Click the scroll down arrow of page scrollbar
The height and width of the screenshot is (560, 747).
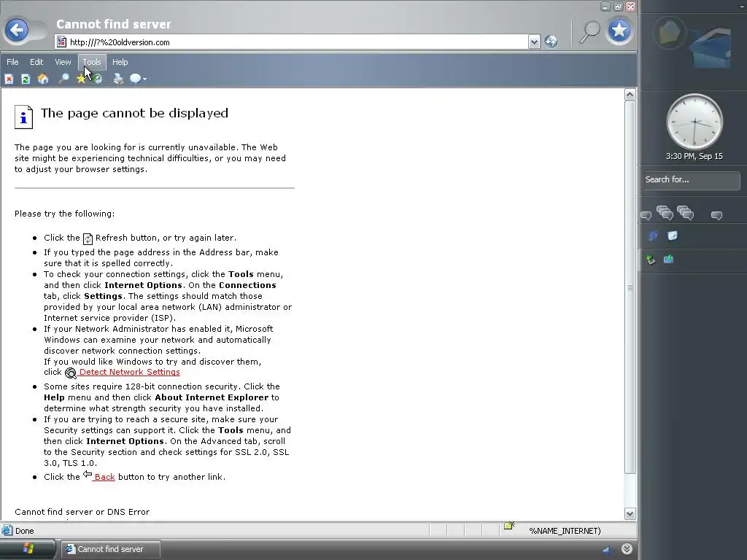click(630, 513)
